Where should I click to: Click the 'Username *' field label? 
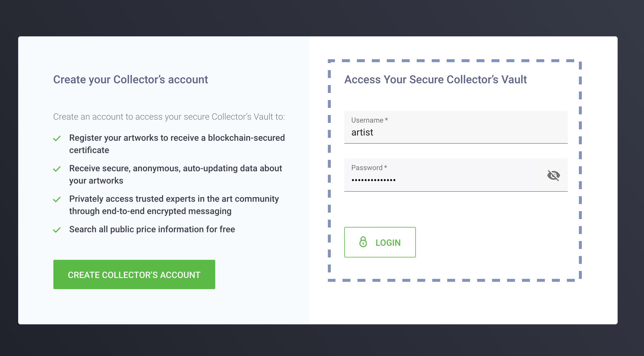(x=369, y=120)
